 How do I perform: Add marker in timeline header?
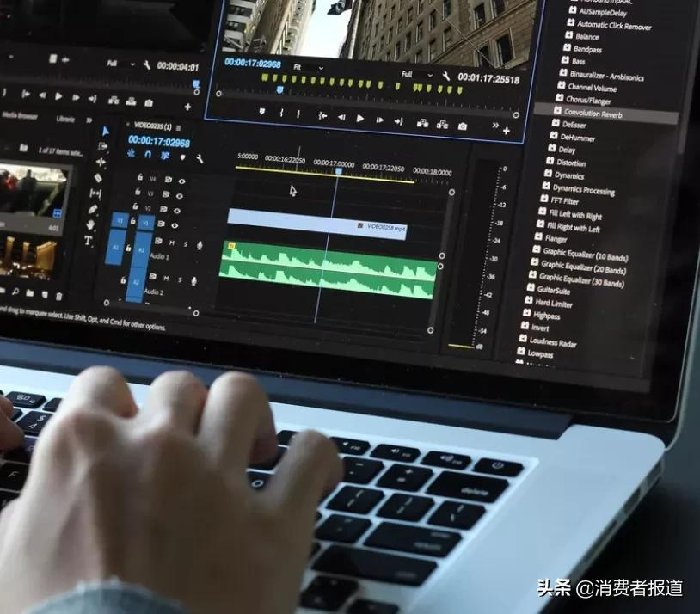182,157
